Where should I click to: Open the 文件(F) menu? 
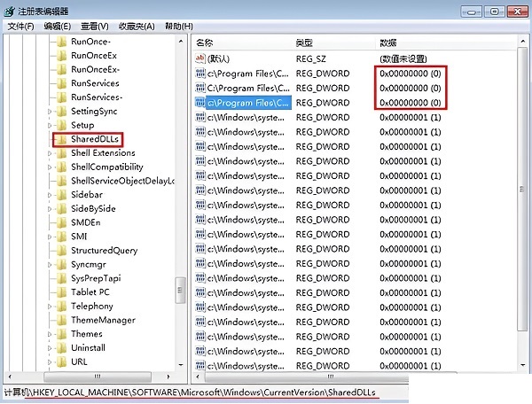[x=20, y=26]
